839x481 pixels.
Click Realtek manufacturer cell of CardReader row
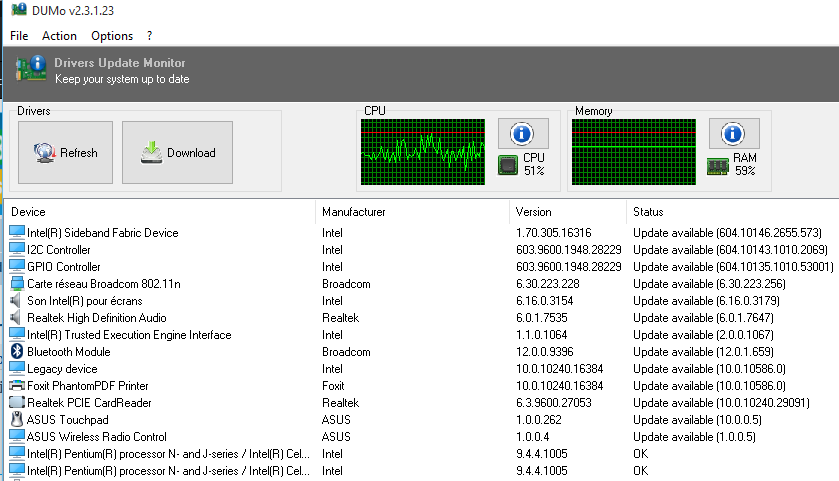pos(340,403)
